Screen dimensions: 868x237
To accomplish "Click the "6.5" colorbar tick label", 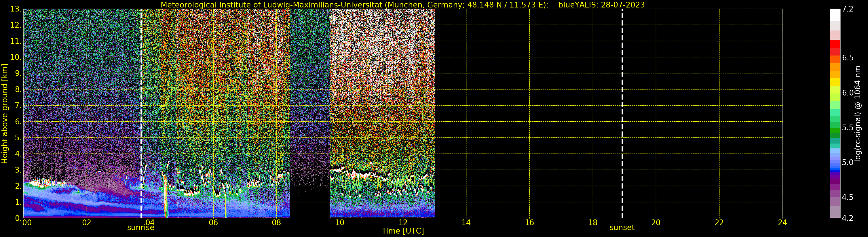I will click(x=848, y=58).
